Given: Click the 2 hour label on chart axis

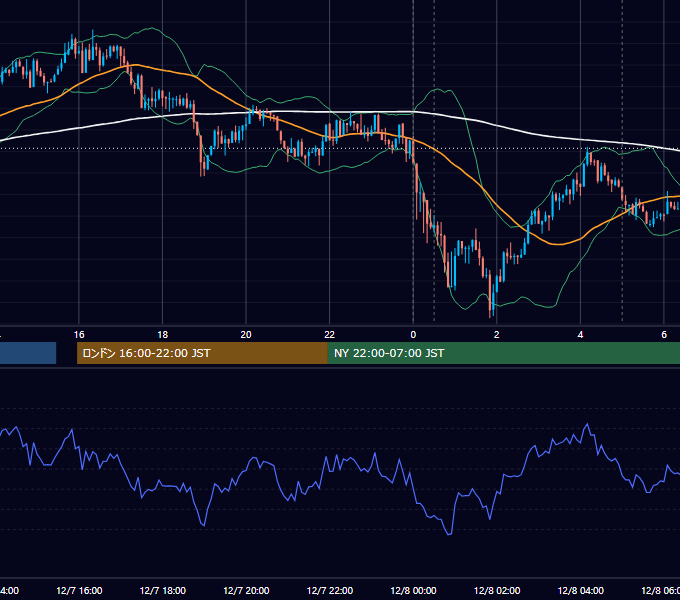Looking at the screenshot, I should pyautogui.click(x=497, y=335).
